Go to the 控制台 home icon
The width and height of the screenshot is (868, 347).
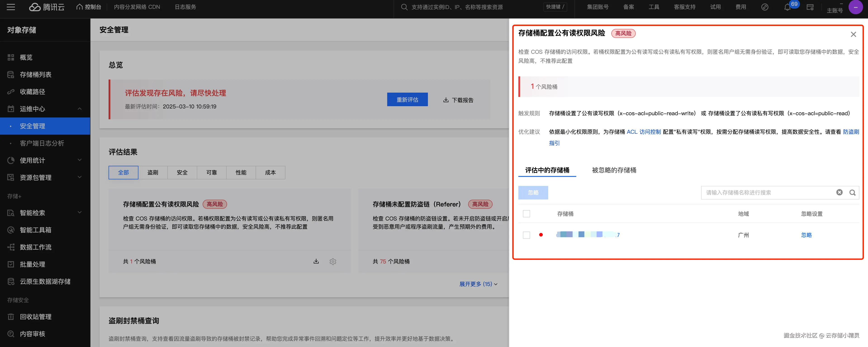(x=80, y=7)
